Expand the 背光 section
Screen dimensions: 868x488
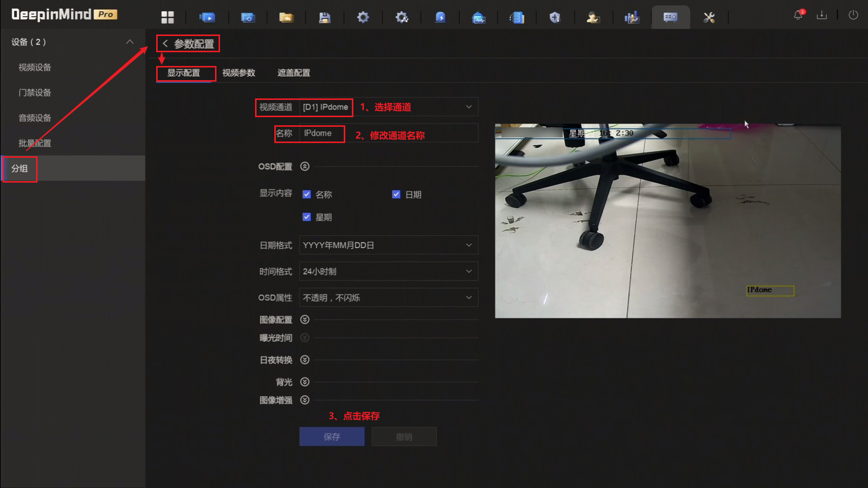point(305,382)
